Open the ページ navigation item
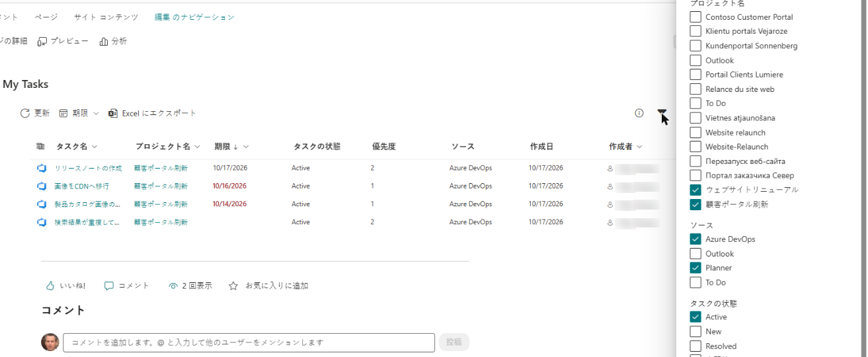This screenshot has width=868, height=357. click(45, 17)
